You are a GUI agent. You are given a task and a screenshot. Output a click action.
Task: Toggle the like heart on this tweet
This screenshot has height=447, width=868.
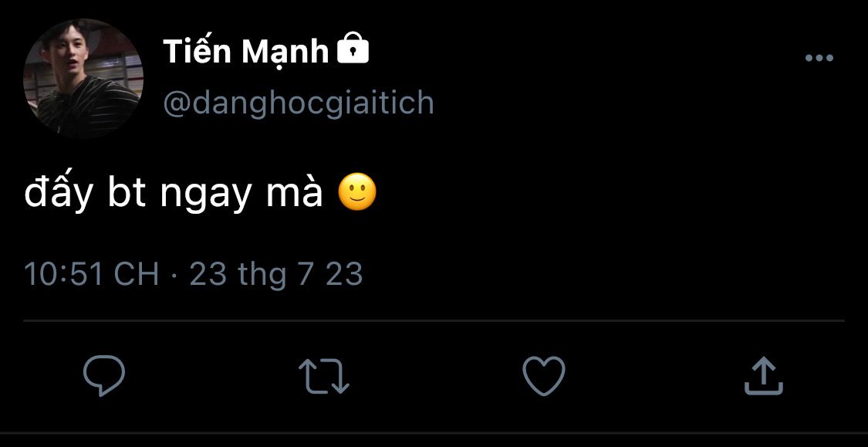click(544, 376)
